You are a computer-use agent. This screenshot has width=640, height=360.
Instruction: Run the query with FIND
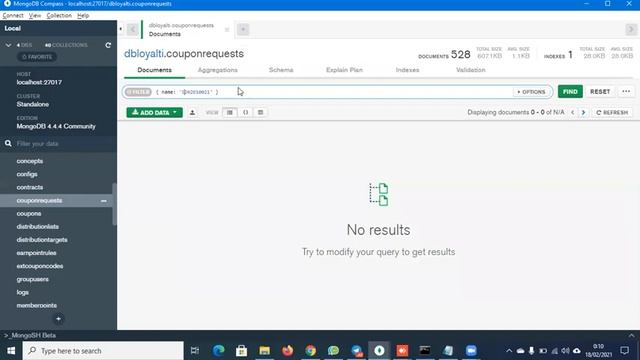pyautogui.click(x=570, y=92)
